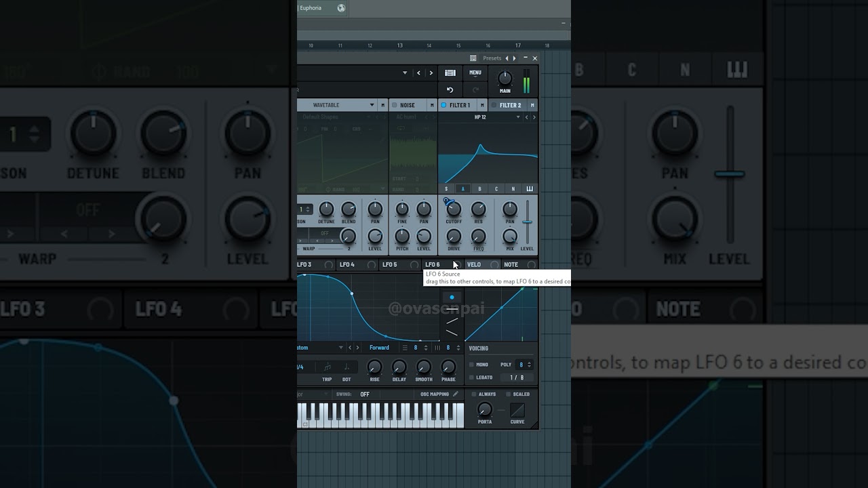Click the filter LEVEL vertical slider
This screenshot has width=868, height=488.
coord(527,222)
